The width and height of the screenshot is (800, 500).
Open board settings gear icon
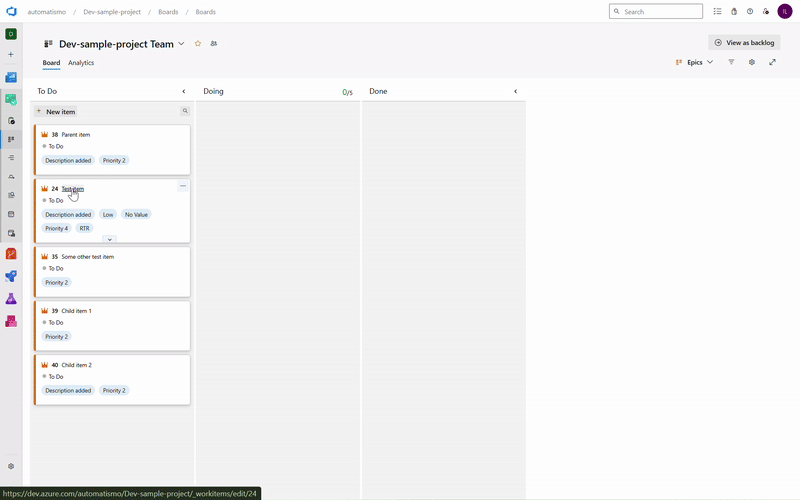[752, 62]
